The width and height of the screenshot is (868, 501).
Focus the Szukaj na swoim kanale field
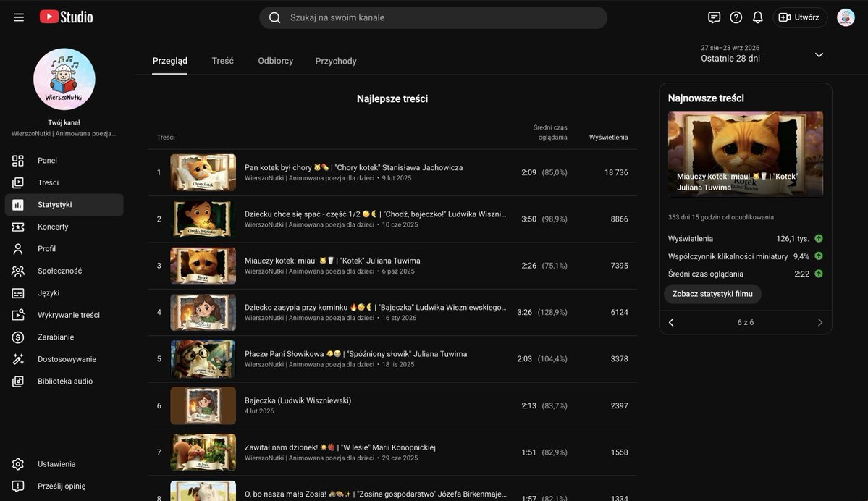point(433,17)
